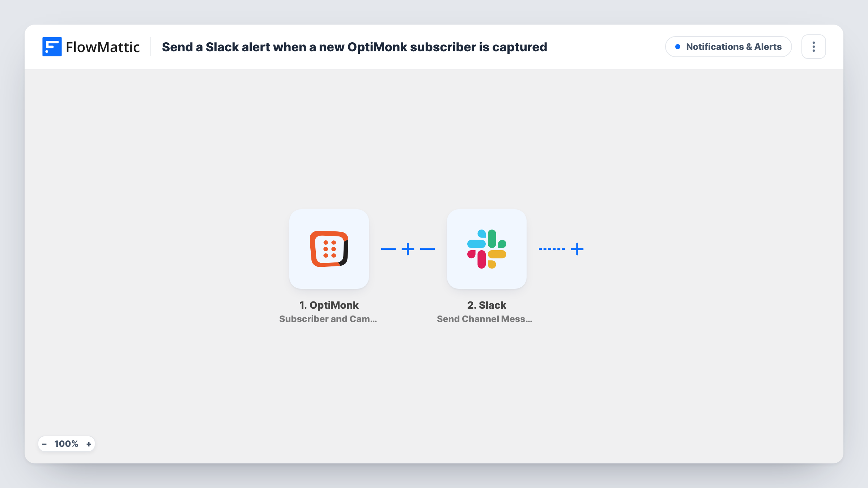868x488 pixels.
Task: Select the workflow title text
Action: point(354,47)
